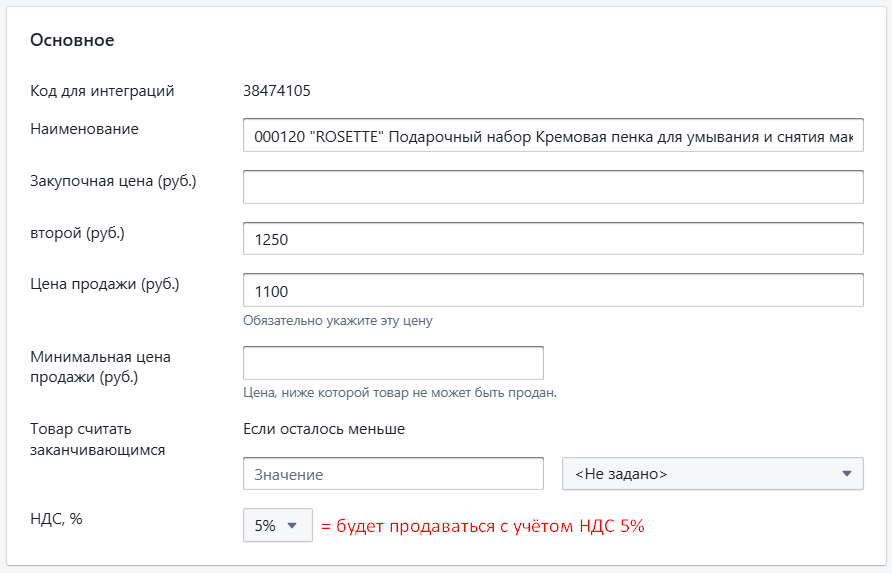Click the НДС, % label
This screenshot has height=573, width=892.
click(x=56, y=518)
